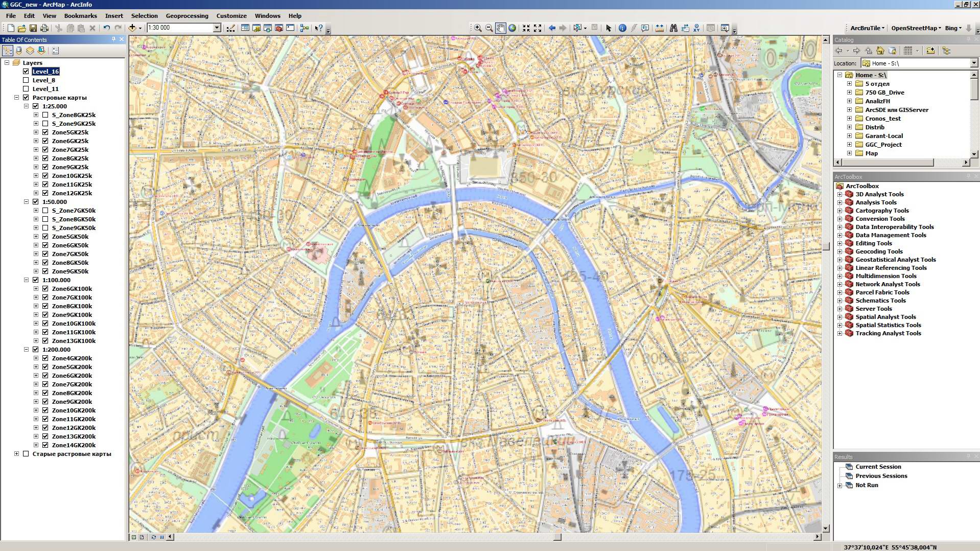Viewport: 980px width, 551px height.
Task: Open the map scale dropdown
Action: tap(217, 28)
